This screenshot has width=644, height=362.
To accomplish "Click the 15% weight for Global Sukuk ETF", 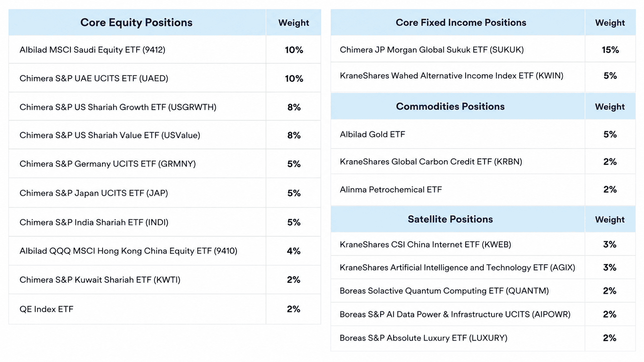I will (610, 50).
